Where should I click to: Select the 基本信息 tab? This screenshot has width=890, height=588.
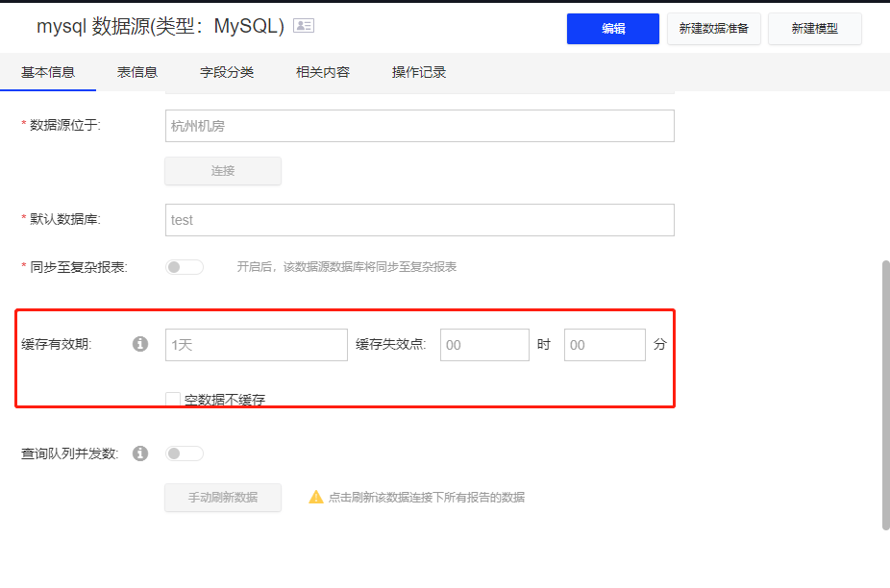tap(49, 71)
